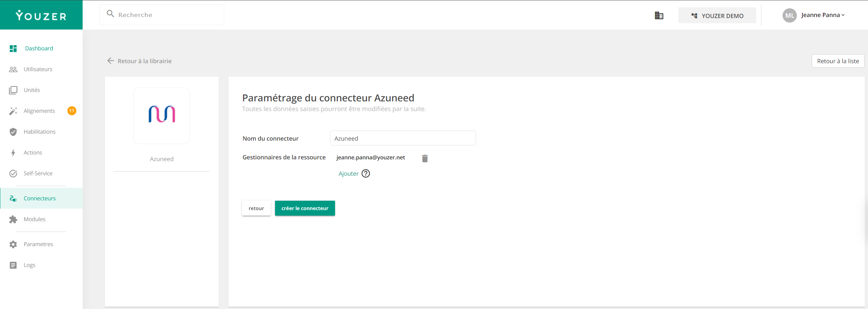868x309 pixels.
Task: Click the retour button
Action: [x=256, y=208]
